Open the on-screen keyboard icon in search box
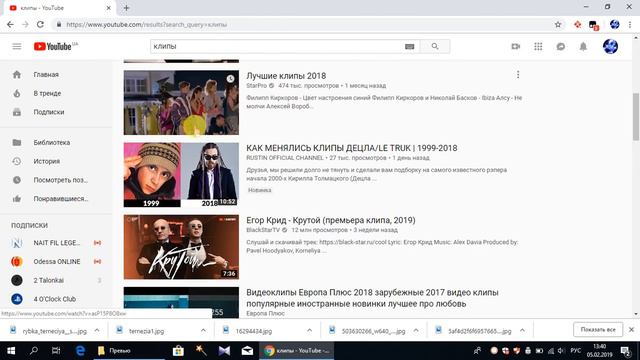This screenshot has width=640, height=360. [409, 47]
